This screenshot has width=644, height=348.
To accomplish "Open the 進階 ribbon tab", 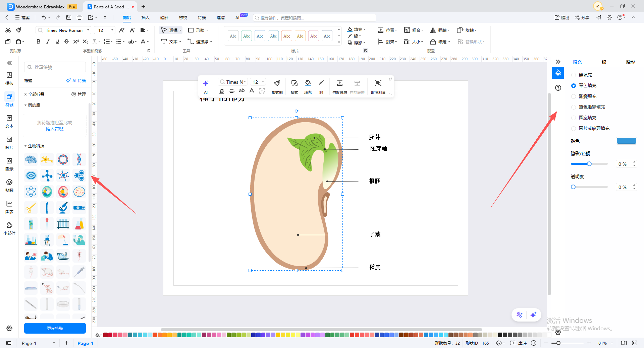I will 220,17.
